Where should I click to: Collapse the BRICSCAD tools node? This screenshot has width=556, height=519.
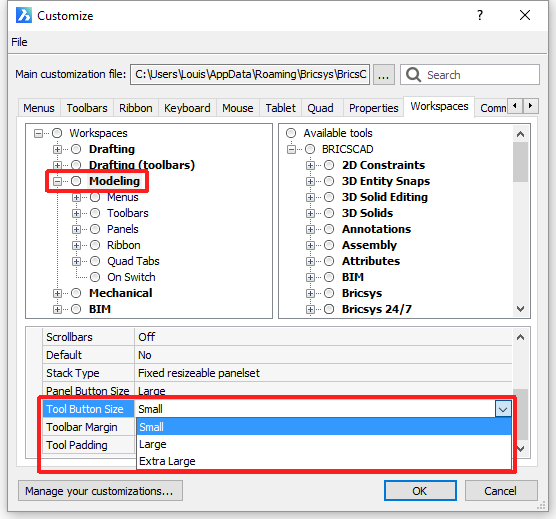(x=291, y=150)
